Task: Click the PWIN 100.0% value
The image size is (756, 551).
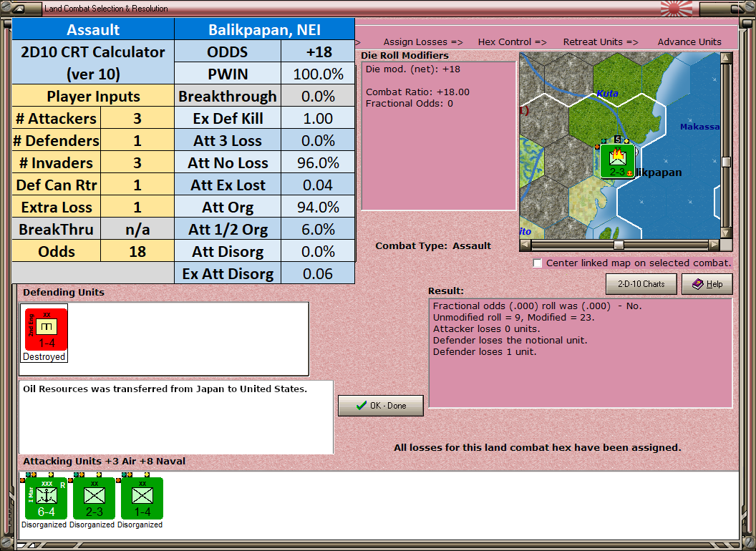Action: (318, 74)
